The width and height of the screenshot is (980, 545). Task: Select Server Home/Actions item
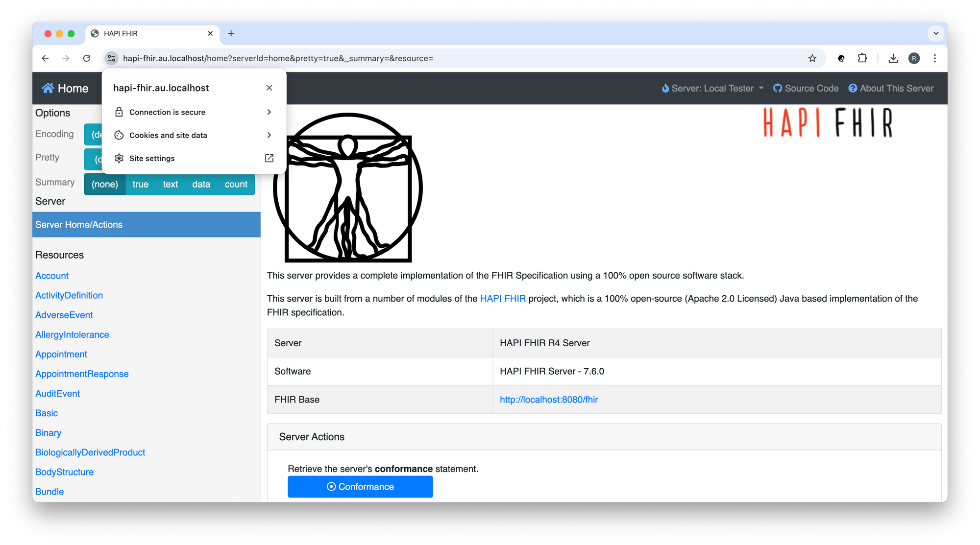(147, 225)
